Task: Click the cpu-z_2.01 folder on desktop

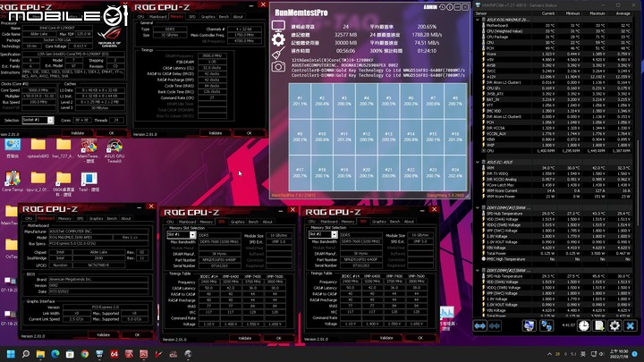Action: pos(38,181)
